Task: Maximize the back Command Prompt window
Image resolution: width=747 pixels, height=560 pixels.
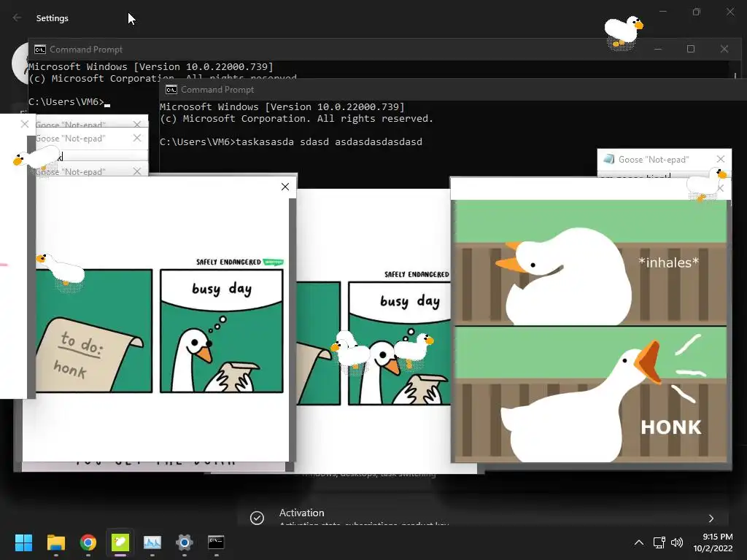Action: 691,49
